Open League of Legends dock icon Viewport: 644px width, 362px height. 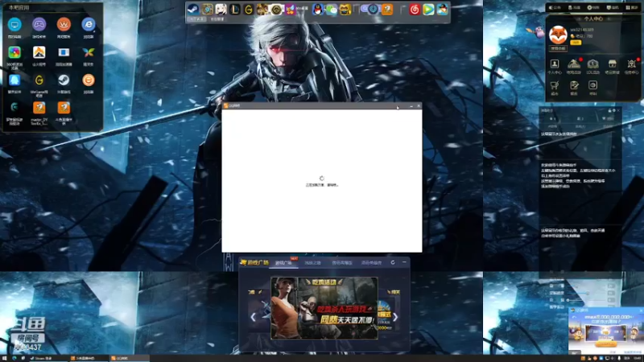(234, 9)
